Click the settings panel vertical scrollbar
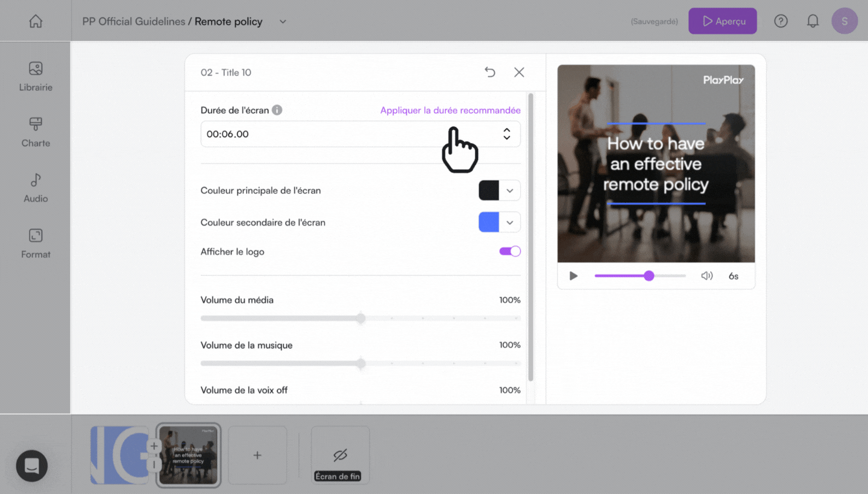This screenshot has width=868, height=494. [530, 237]
